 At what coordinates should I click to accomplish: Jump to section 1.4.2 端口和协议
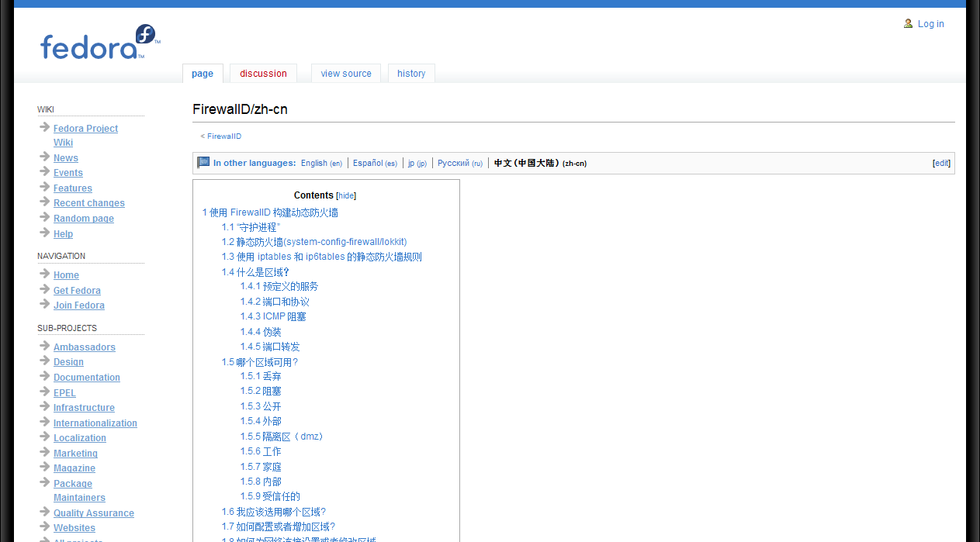point(275,302)
